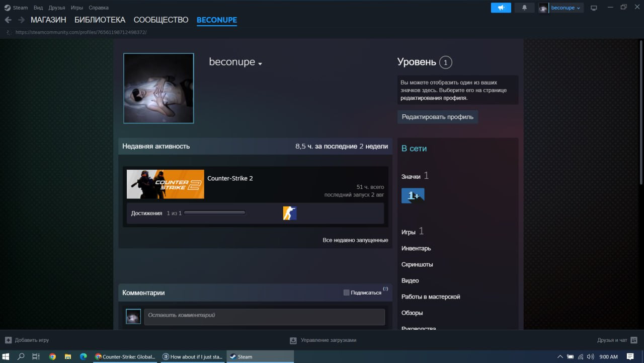Switch to Big Picture mode monitor icon
Viewport: 644px width, 363px height.
[594, 8]
